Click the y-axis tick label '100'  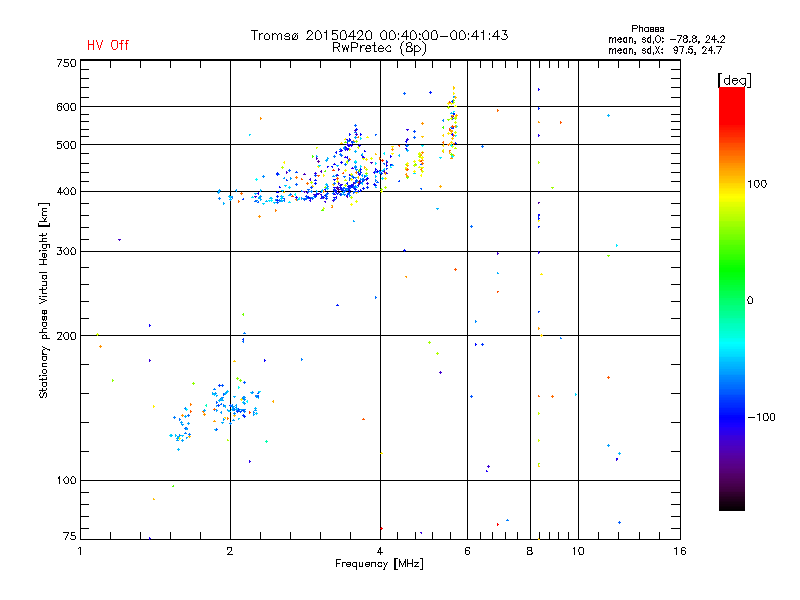tap(66, 480)
